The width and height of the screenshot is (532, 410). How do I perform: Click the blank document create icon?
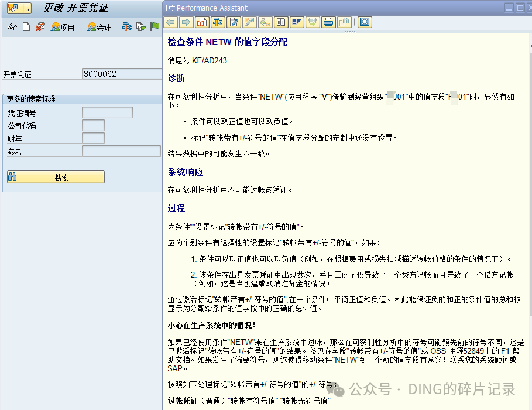[x=26, y=27]
